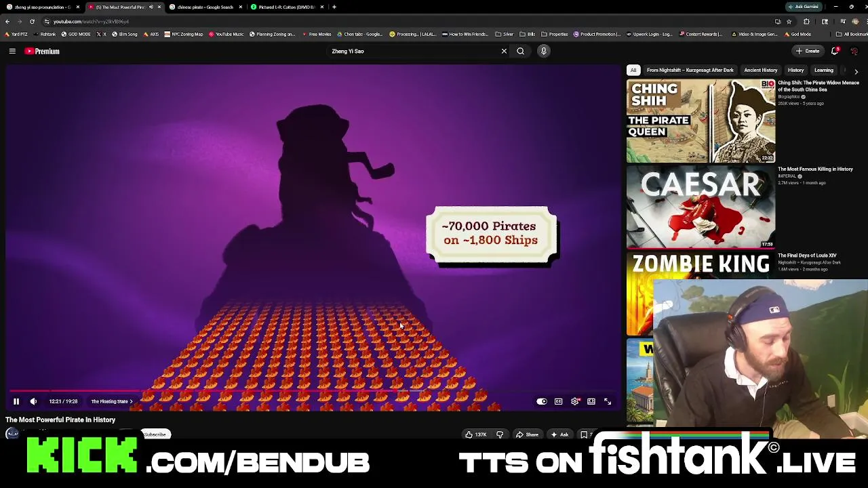Switch the player to theater mode
868x488 pixels.
[591, 401]
